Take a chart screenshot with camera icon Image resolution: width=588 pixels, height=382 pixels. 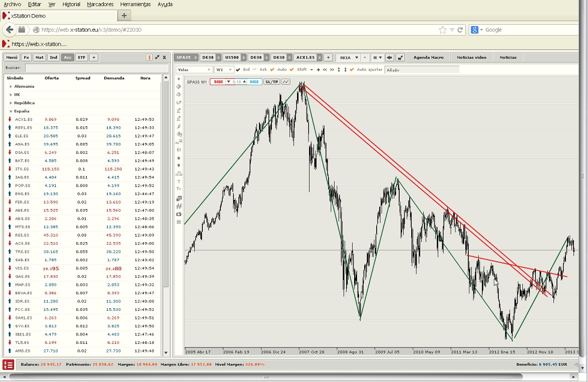(x=179, y=214)
